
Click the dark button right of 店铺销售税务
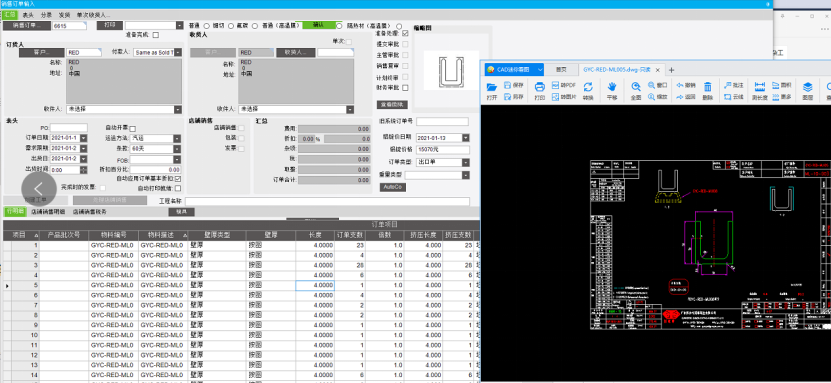pyautogui.click(x=181, y=212)
